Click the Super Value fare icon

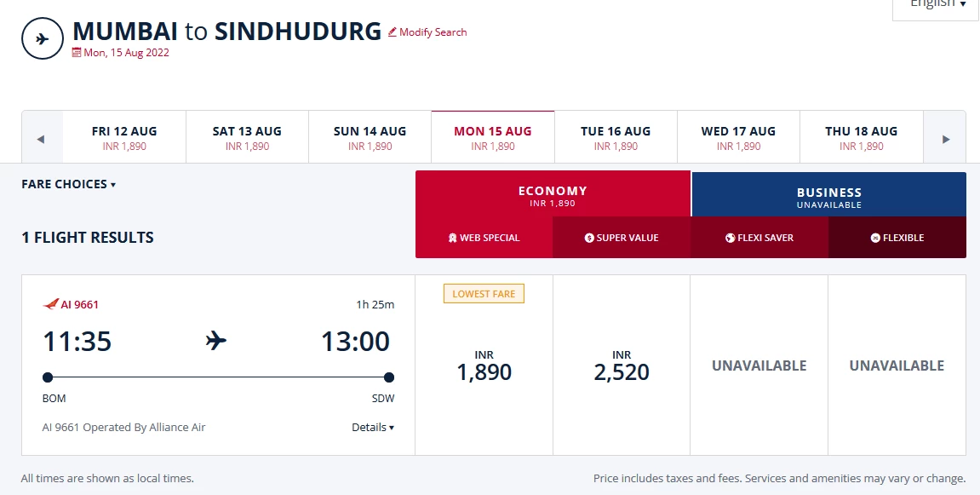click(x=588, y=238)
